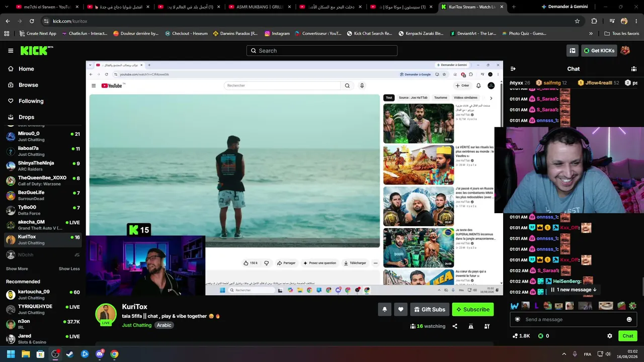Open ShinyaTheNinja channel in sidebar
Viewport: 644px width, 362px height.
point(43,166)
